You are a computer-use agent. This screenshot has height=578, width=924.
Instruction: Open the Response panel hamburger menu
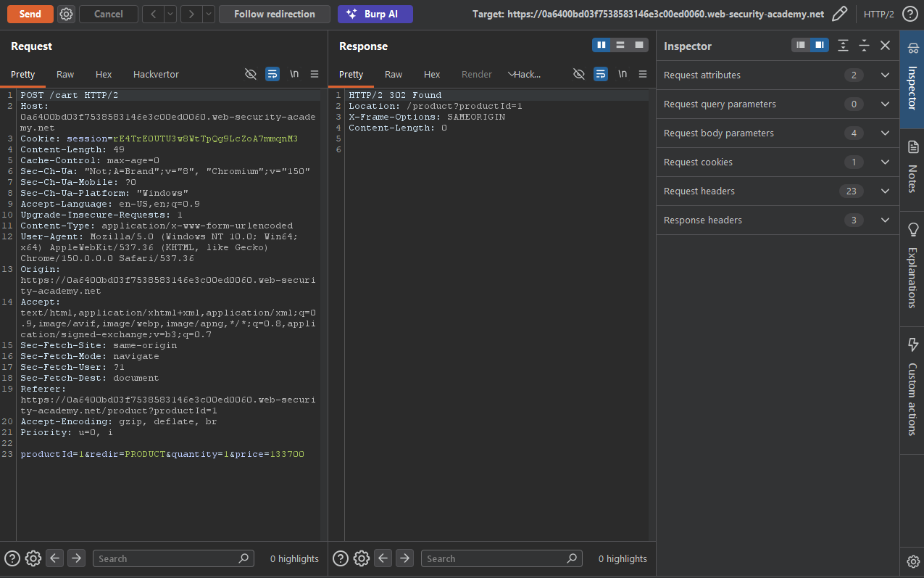[x=643, y=74]
